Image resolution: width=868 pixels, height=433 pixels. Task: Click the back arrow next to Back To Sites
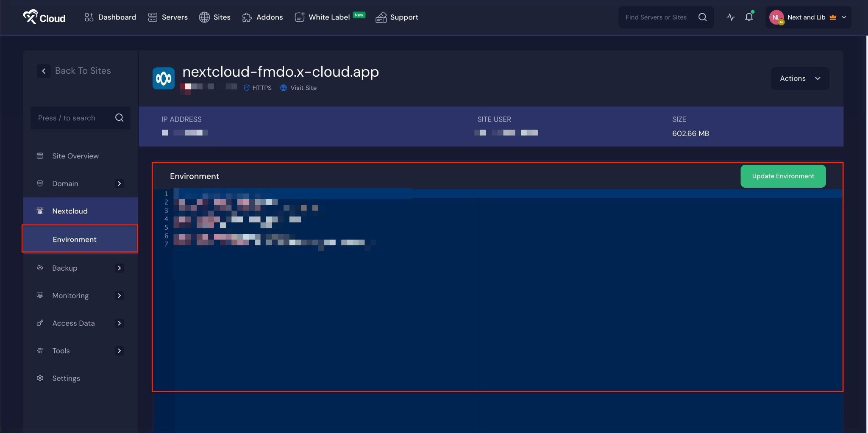44,71
